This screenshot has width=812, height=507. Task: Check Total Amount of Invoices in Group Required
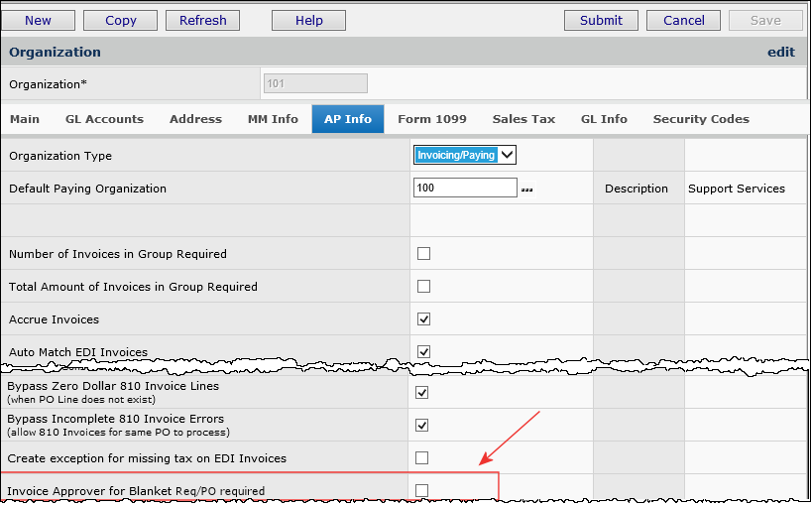click(x=423, y=287)
